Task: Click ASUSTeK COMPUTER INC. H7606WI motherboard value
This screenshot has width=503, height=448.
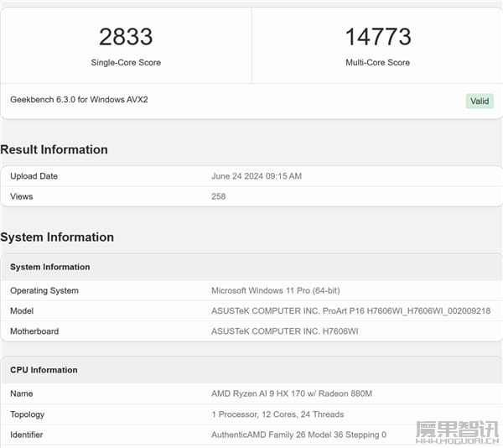Action: [x=285, y=331]
